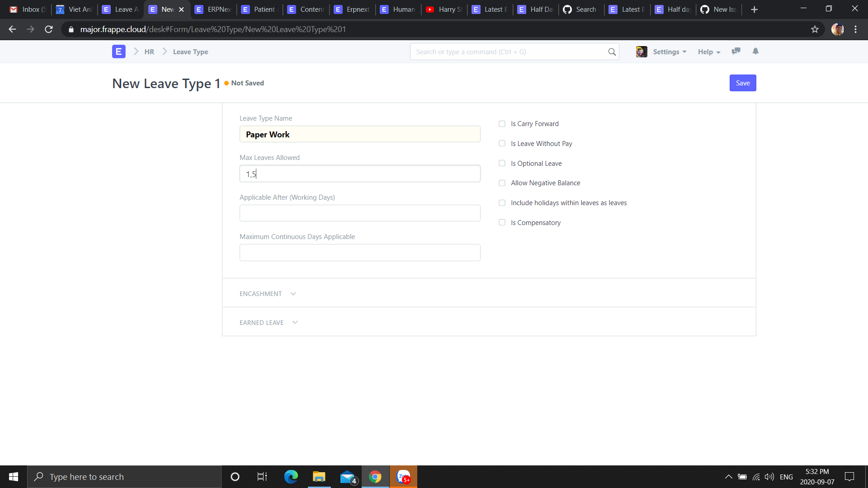
Task: Reload the page
Action: point(48,29)
